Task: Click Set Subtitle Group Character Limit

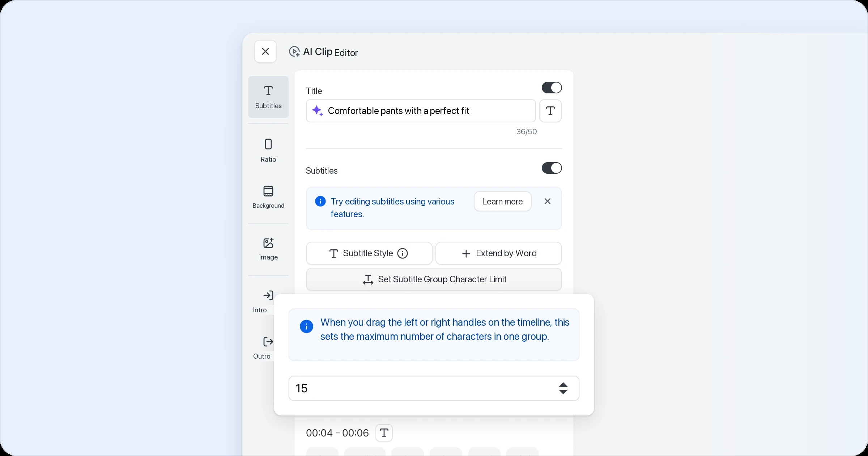Action: (x=434, y=279)
